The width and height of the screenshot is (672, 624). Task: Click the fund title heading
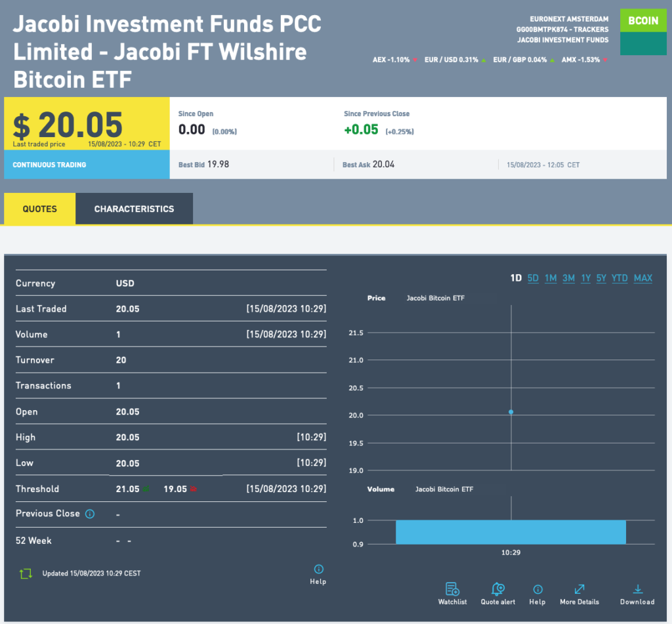point(167,51)
